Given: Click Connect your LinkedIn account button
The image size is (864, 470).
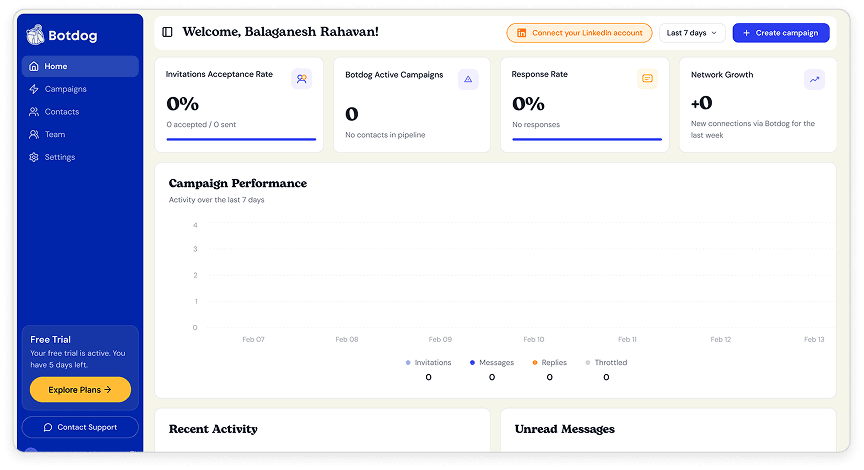Looking at the screenshot, I should pyautogui.click(x=579, y=33).
